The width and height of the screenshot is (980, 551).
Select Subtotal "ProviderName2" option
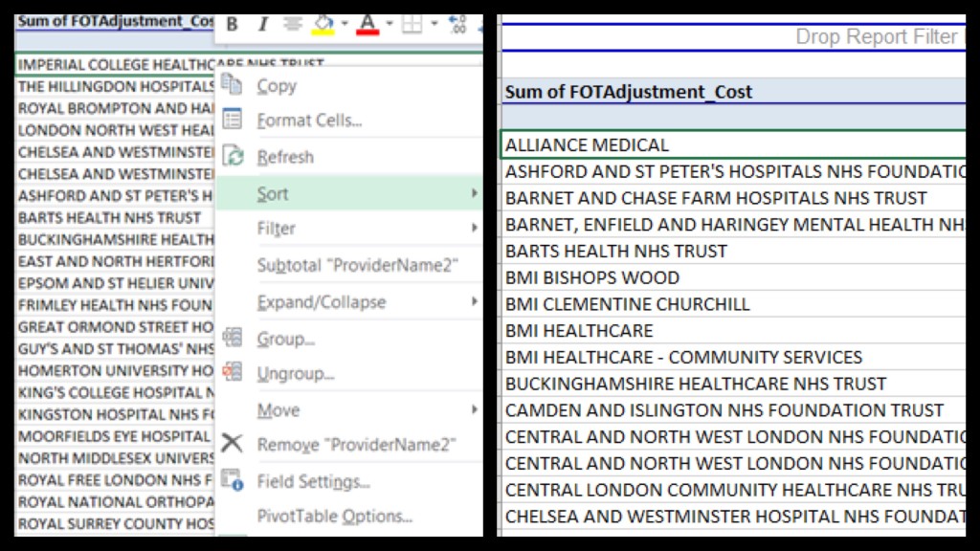point(358,266)
